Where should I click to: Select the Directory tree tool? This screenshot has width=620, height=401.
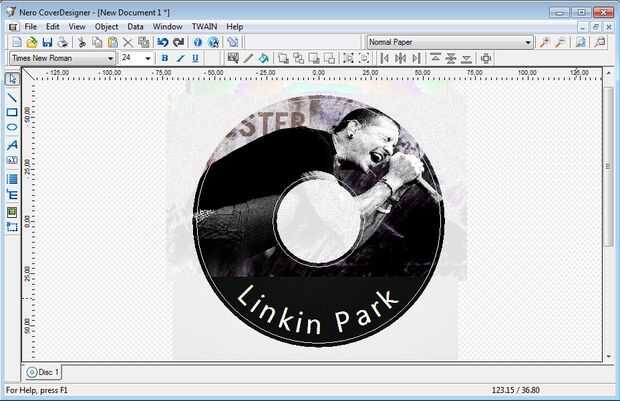coord(12,195)
